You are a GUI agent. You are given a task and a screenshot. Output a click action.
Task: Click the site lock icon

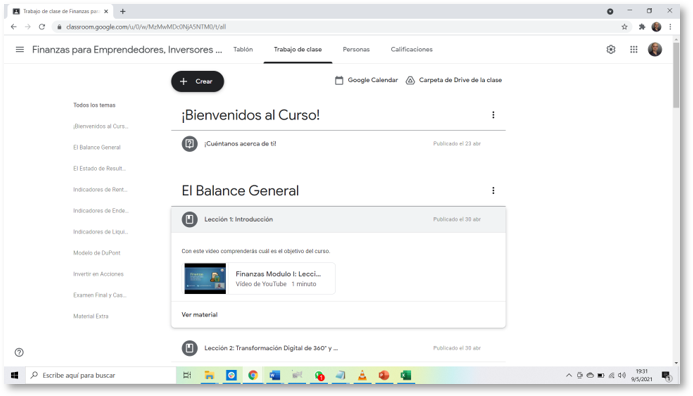click(59, 27)
